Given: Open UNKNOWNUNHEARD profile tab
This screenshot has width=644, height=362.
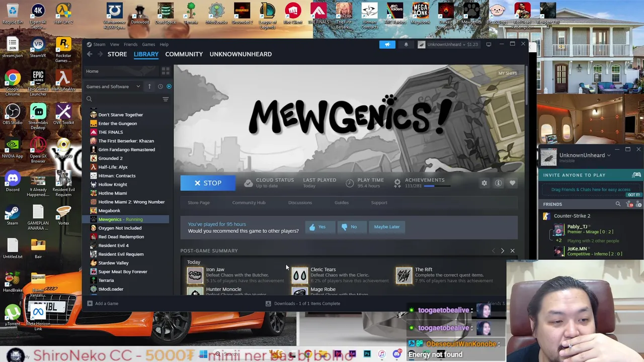Looking at the screenshot, I should (240, 54).
